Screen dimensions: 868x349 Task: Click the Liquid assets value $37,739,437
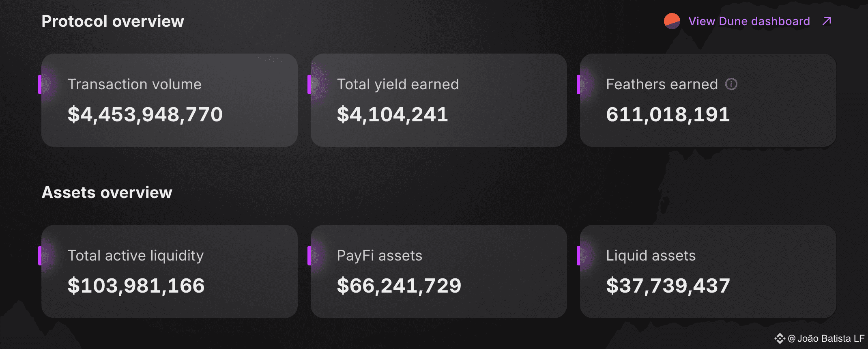coord(668,286)
